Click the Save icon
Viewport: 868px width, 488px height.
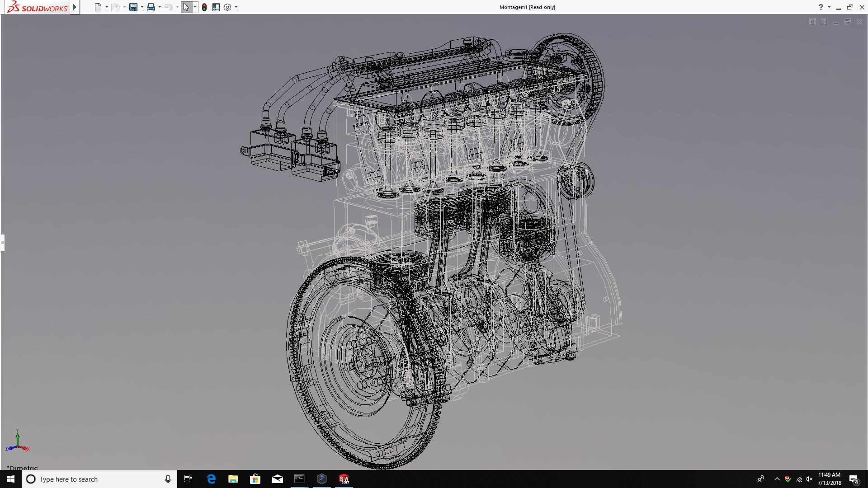[x=133, y=7]
